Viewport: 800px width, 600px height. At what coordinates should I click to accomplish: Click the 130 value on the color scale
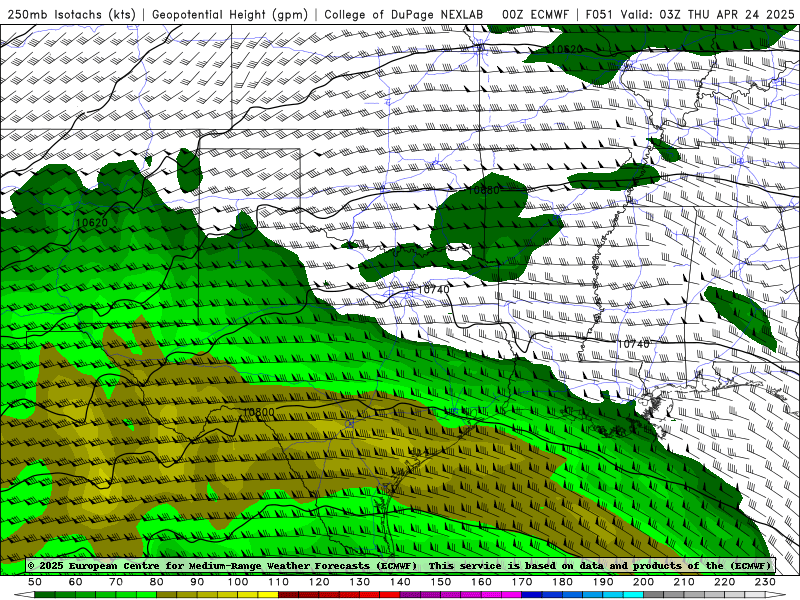click(x=360, y=582)
